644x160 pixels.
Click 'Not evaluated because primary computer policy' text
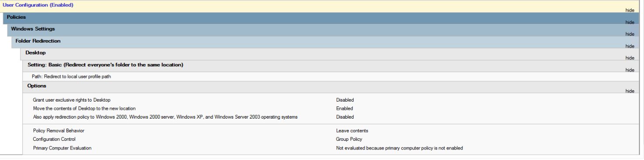click(399, 148)
